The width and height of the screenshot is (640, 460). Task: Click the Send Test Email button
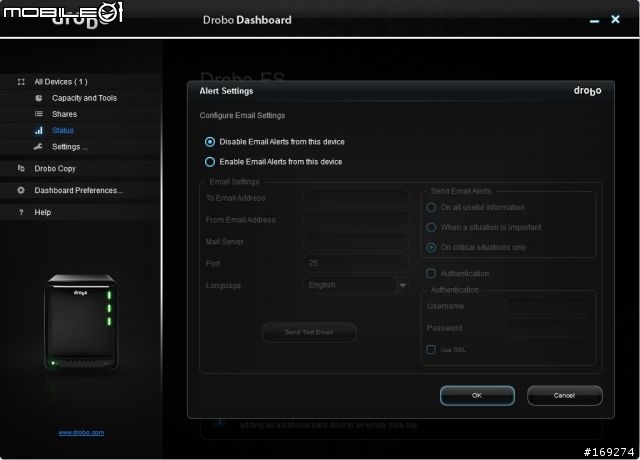(309, 332)
